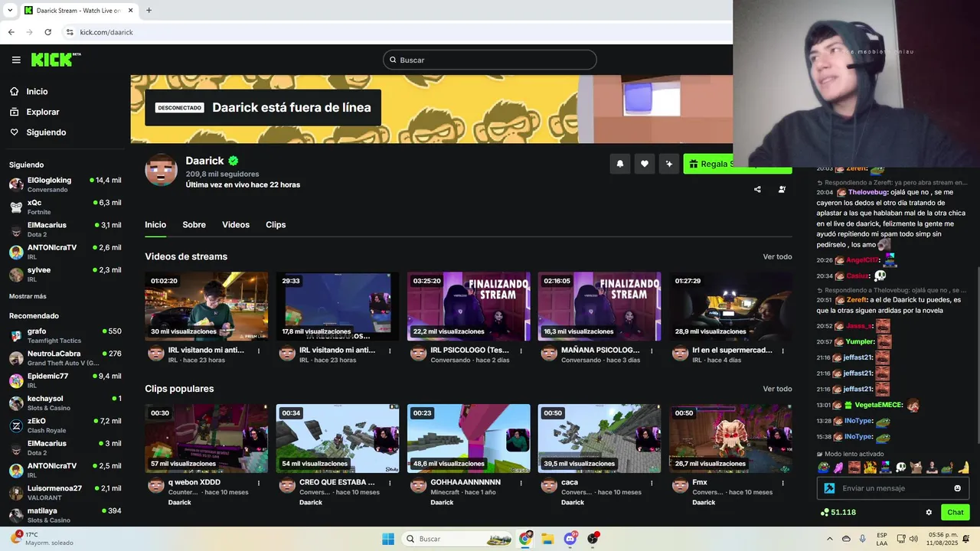Screen dimensions: 980x551
Task: Show hidden system tray icons
Action: click(829, 539)
